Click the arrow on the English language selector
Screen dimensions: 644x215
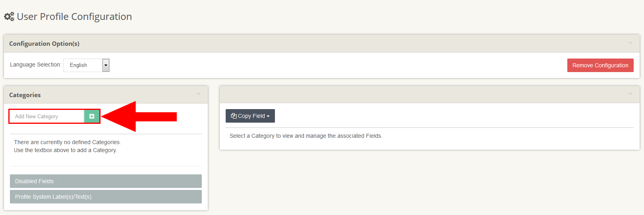pyautogui.click(x=106, y=65)
